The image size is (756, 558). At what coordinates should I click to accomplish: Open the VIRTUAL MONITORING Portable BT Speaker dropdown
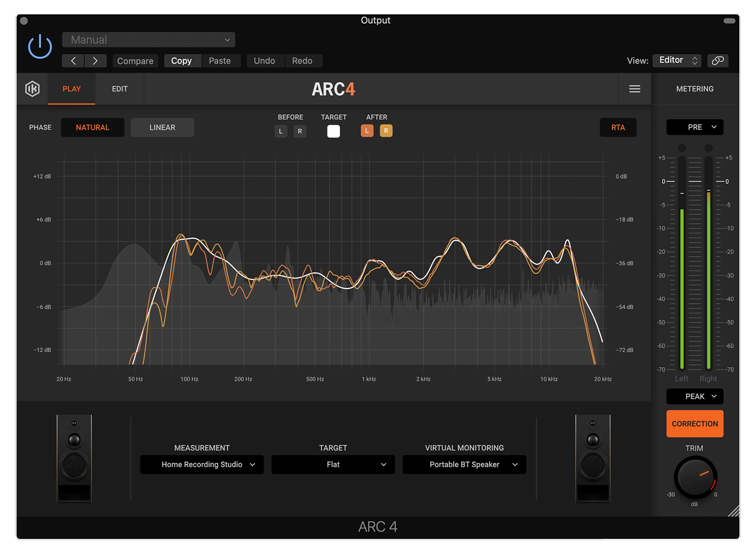point(464,464)
